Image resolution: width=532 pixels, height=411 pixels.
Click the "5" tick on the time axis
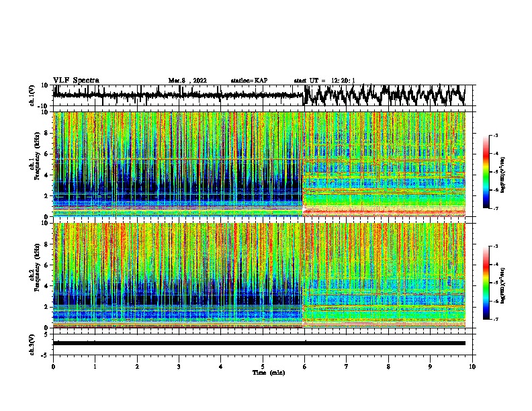point(263,367)
